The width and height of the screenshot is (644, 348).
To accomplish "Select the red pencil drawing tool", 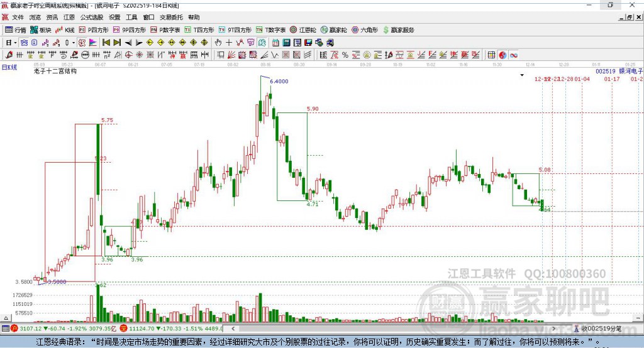I will 9,55.
